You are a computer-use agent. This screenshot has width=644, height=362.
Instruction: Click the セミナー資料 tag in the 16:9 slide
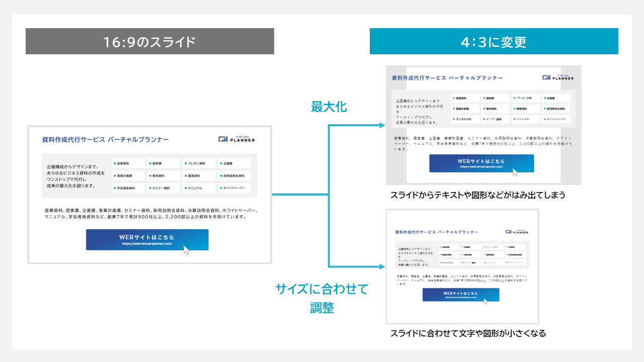tap(163, 188)
